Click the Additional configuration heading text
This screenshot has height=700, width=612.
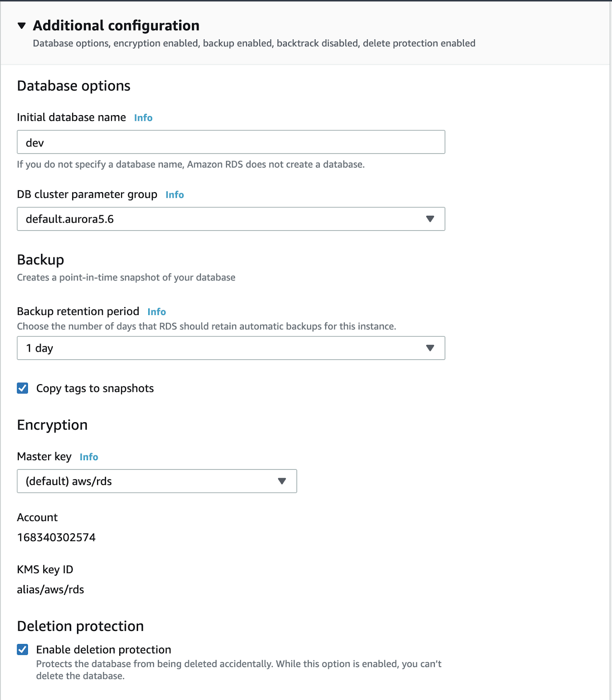click(116, 26)
